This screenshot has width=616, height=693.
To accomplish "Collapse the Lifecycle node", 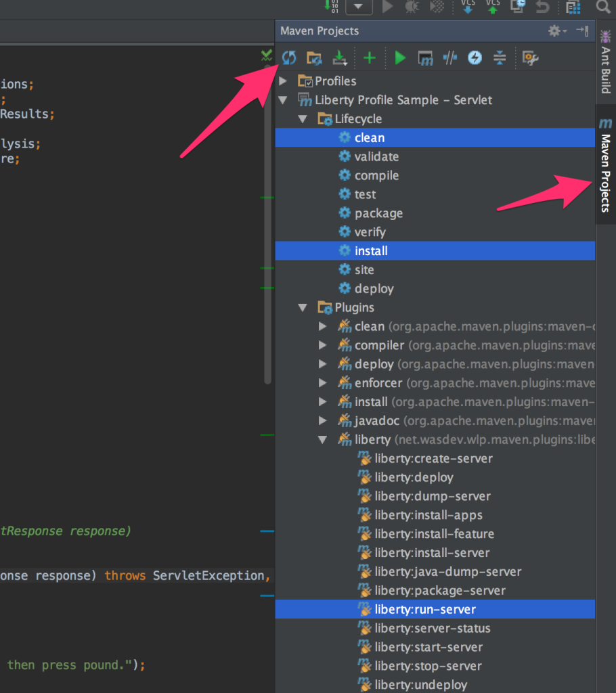I will (x=303, y=119).
